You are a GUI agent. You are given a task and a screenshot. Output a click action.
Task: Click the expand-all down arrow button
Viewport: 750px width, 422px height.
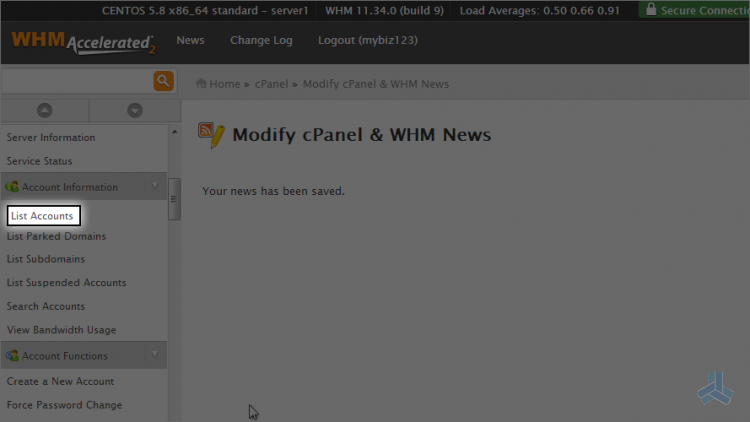coord(135,111)
